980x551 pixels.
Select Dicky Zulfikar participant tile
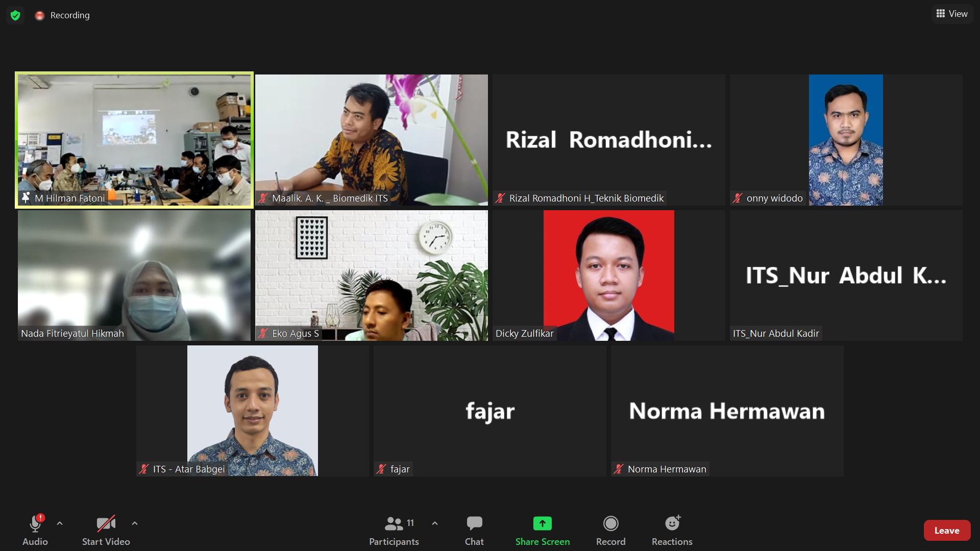(x=608, y=275)
